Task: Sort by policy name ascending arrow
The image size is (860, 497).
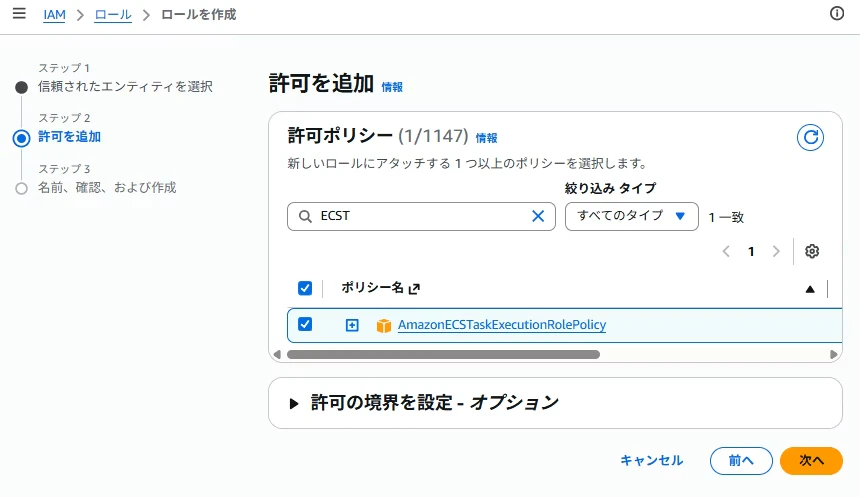Action: click(x=810, y=289)
